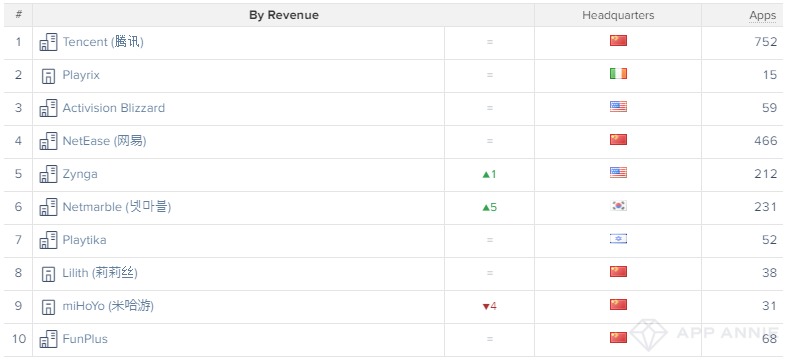Viewport: 786px width, 360px height.
Task: Click the green up-1 rank change for Zynga
Action: tap(489, 174)
